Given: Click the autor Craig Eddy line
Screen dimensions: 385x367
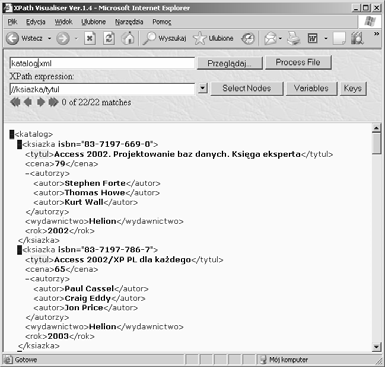Looking at the screenshot, I should (89, 298).
